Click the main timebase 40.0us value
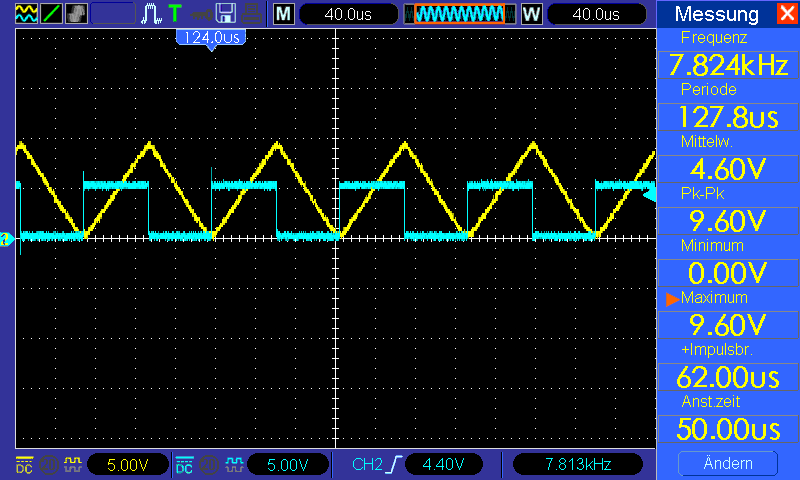Image resolution: width=800 pixels, height=480 pixels. [348, 14]
